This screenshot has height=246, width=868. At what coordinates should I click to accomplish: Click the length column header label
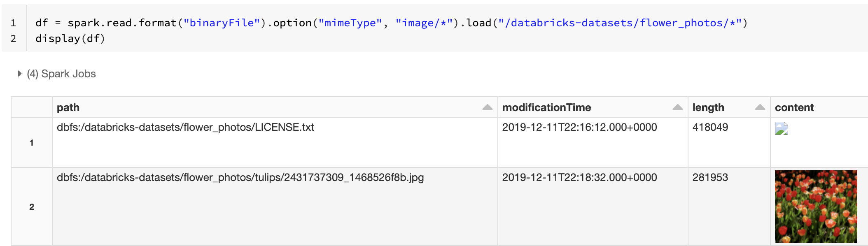[708, 107]
